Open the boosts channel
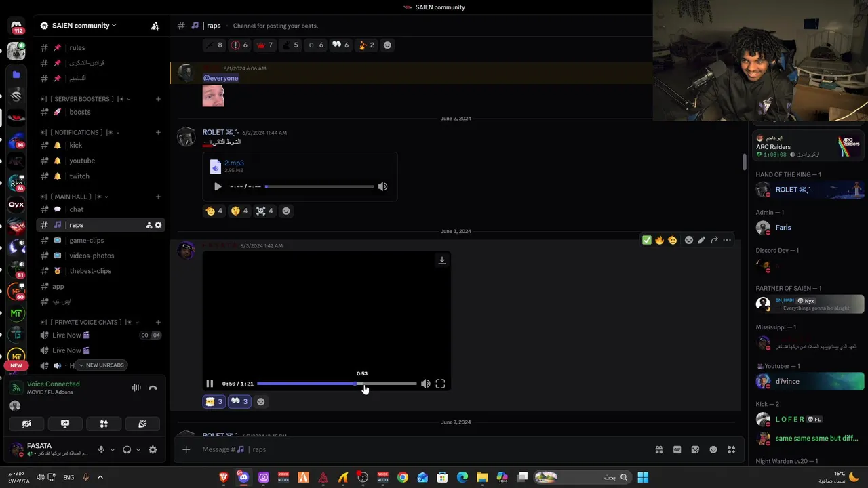The image size is (868, 488). pyautogui.click(x=100, y=112)
